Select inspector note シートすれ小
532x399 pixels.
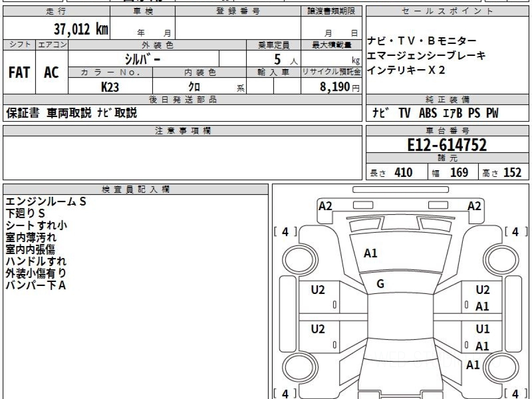point(36,225)
